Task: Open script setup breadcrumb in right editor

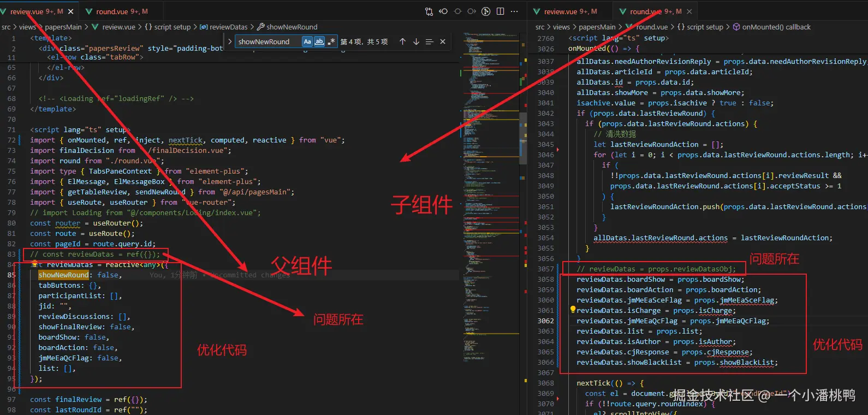Action: click(x=705, y=27)
